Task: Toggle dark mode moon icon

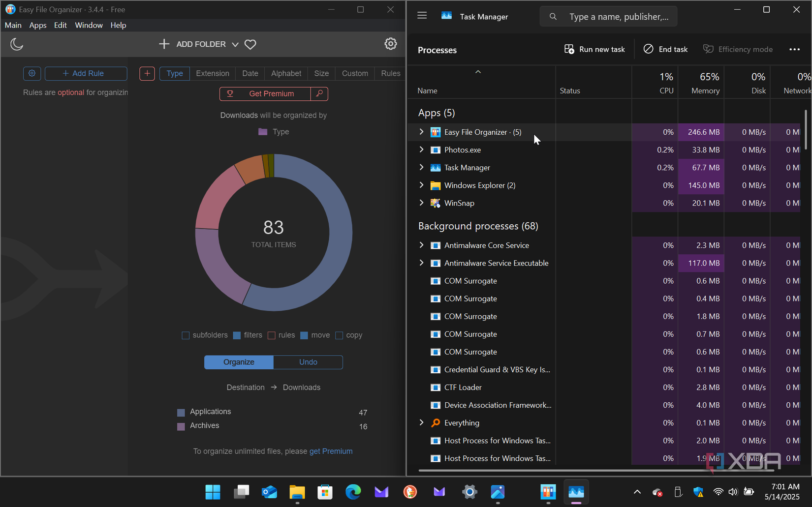Action: [17, 44]
